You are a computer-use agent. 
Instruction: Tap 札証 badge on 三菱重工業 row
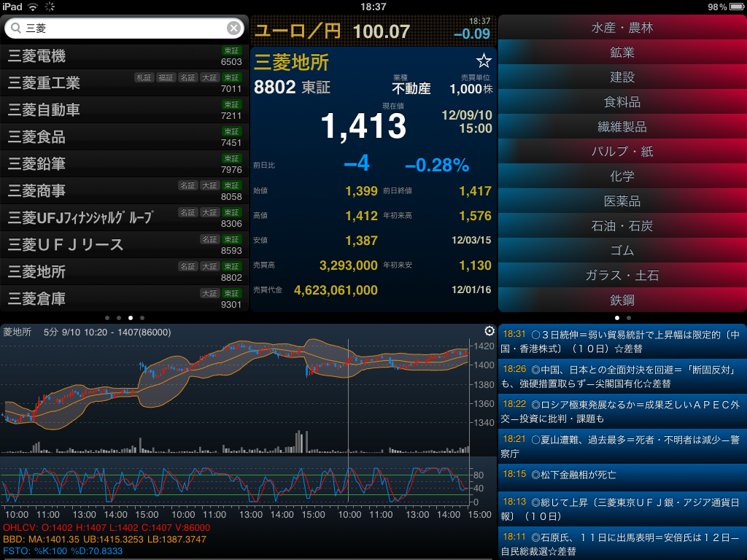point(144,77)
